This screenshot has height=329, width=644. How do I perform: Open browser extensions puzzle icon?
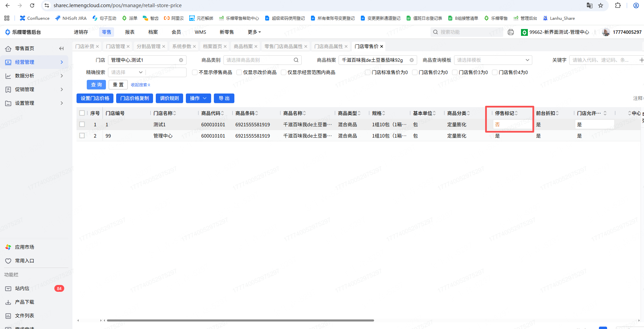[x=618, y=5]
